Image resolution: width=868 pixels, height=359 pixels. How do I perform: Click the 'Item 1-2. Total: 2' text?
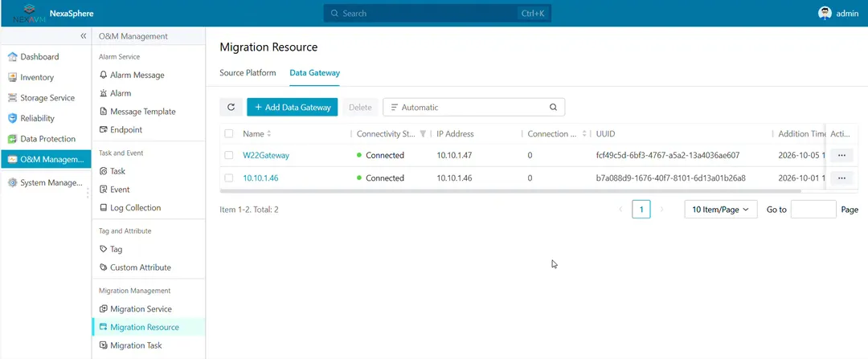tap(249, 210)
